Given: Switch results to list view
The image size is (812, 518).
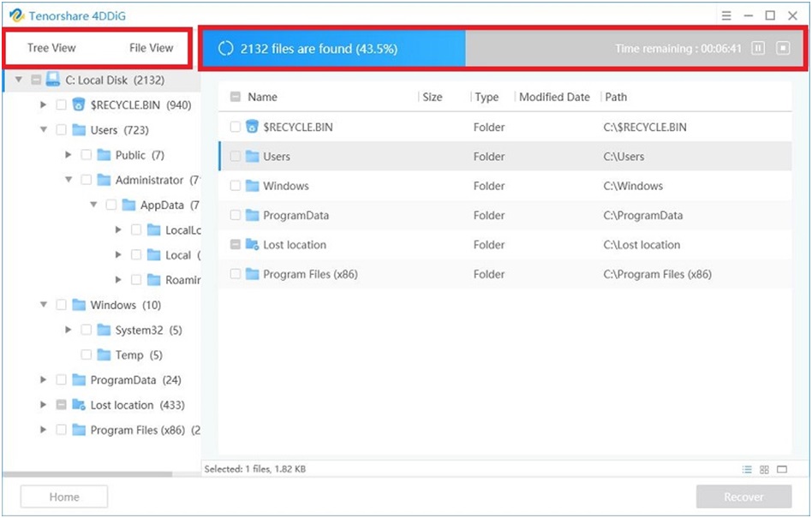Looking at the screenshot, I should pos(747,469).
